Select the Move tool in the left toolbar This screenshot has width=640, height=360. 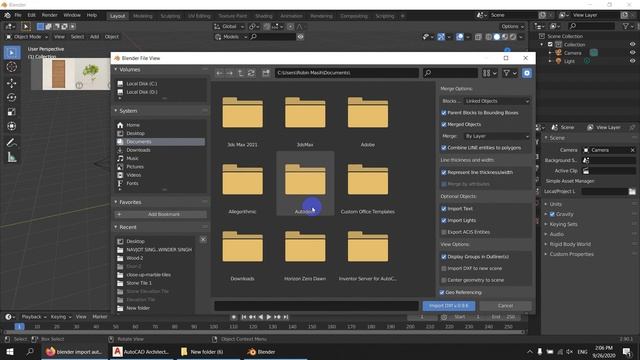tap(11, 83)
